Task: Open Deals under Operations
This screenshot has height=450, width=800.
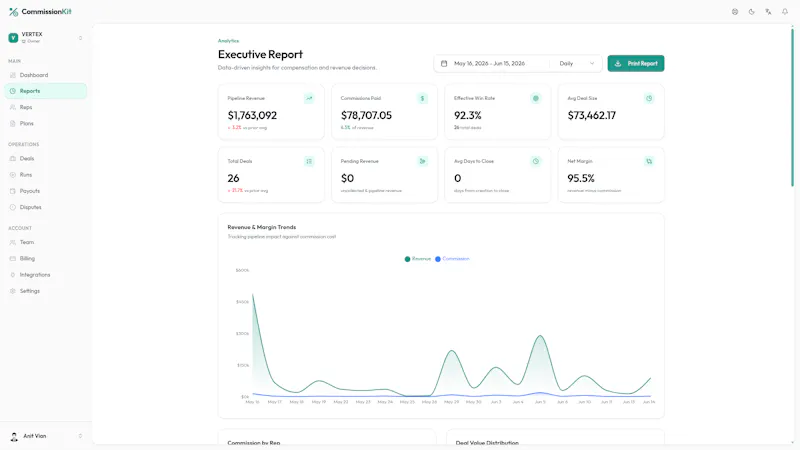Action: pyautogui.click(x=45, y=159)
